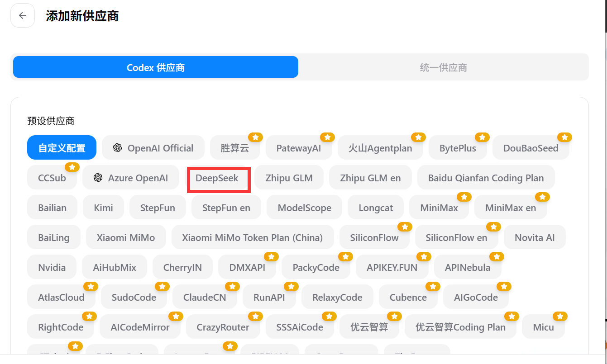Image resolution: width=607 pixels, height=364 pixels.
Task: Go back using the arrow button
Action: click(23, 15)
